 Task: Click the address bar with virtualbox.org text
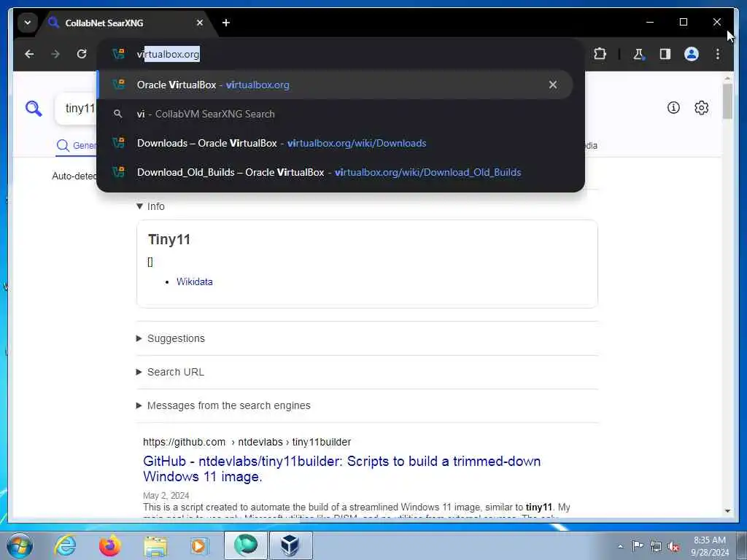[341, 54]
